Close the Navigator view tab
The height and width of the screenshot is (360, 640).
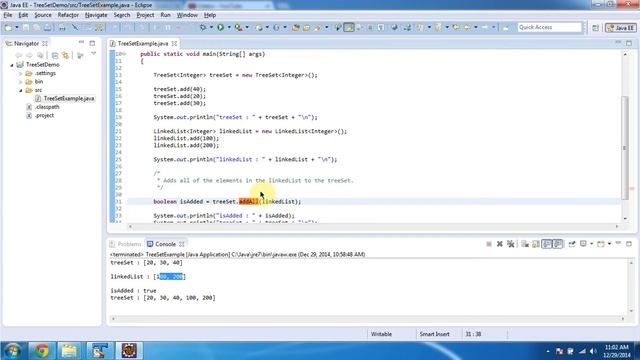[x=45, y=43]
